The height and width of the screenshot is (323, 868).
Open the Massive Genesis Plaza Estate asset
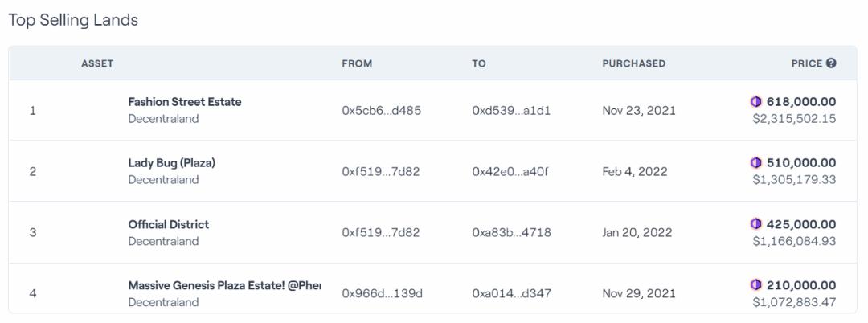(224, 285)
